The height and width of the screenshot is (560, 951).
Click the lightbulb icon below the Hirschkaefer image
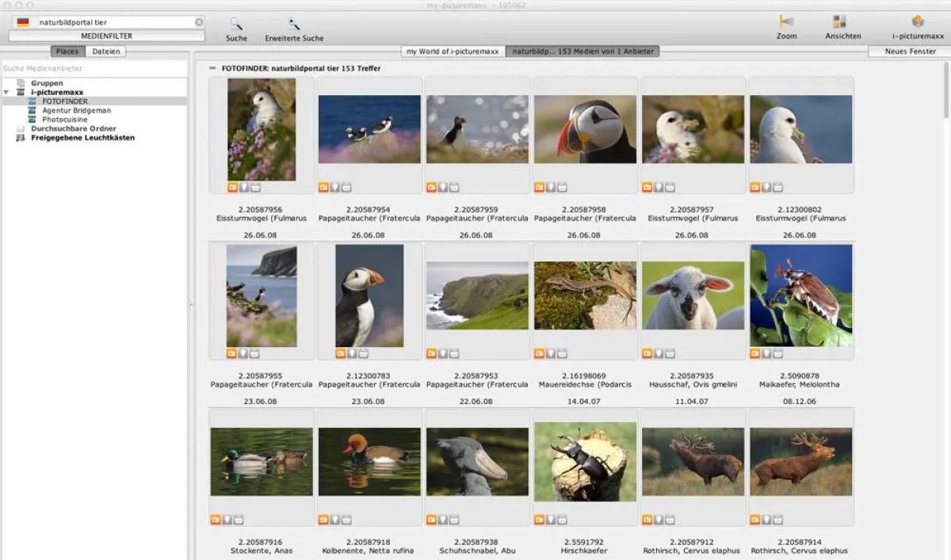551,518
